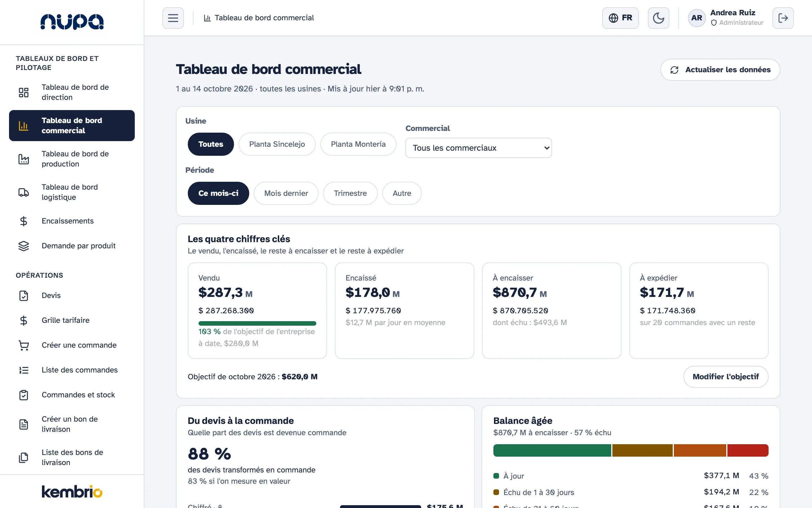Image resolution: width=812 pixels, height=508 pixels.
Task: Open the FR language selector
Action: coord(620,18)
